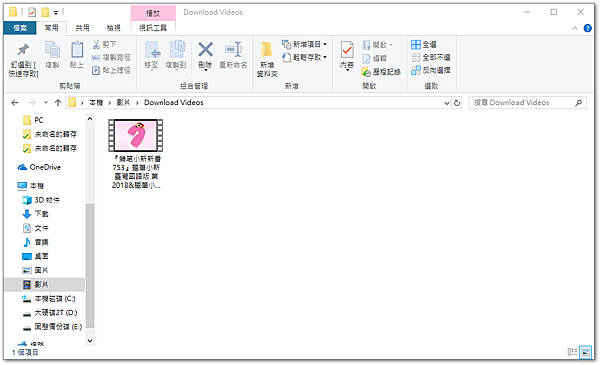This screenshot has height=365, width=600.
Task: Click sidebar scrollbar up arrow
Action: 90,119
